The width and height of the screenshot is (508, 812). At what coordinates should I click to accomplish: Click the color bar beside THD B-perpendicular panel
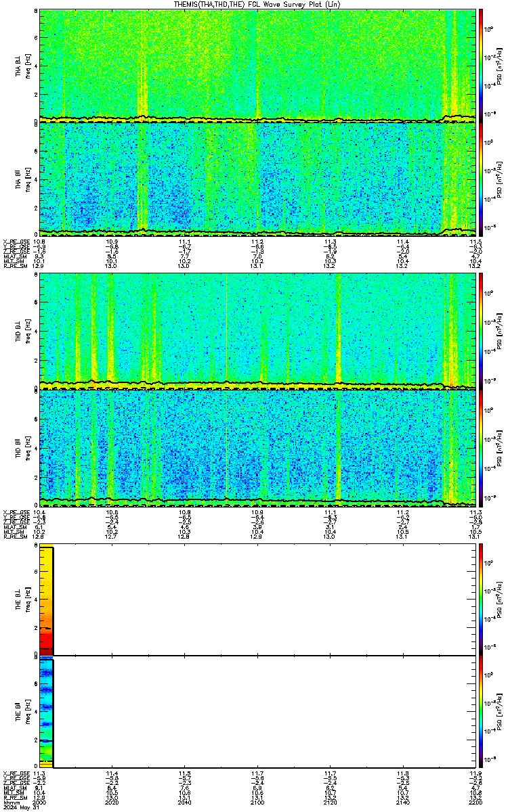(x=481, y=331)
